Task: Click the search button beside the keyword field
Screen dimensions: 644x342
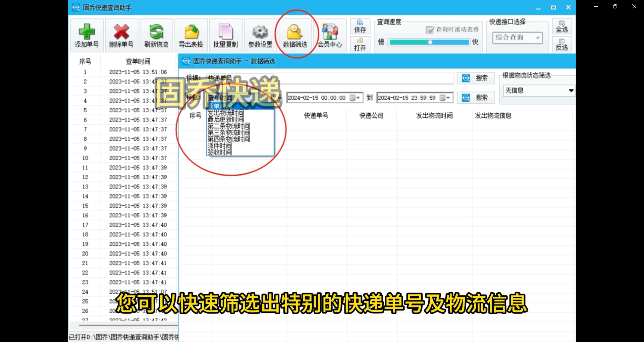Action: pos(476,78)
